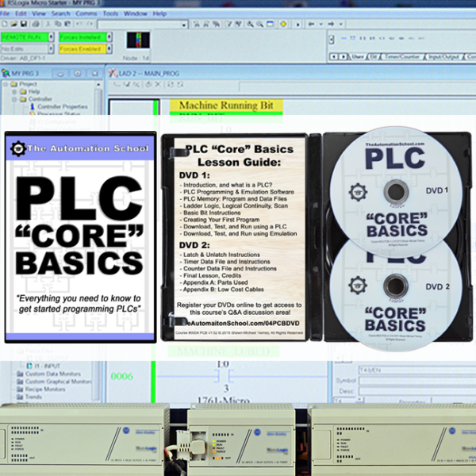The width and height of the screenshot is (476, 476).
Task: Open the Forces Enabled dropdown arrow
Action: (x=109, y=49)
